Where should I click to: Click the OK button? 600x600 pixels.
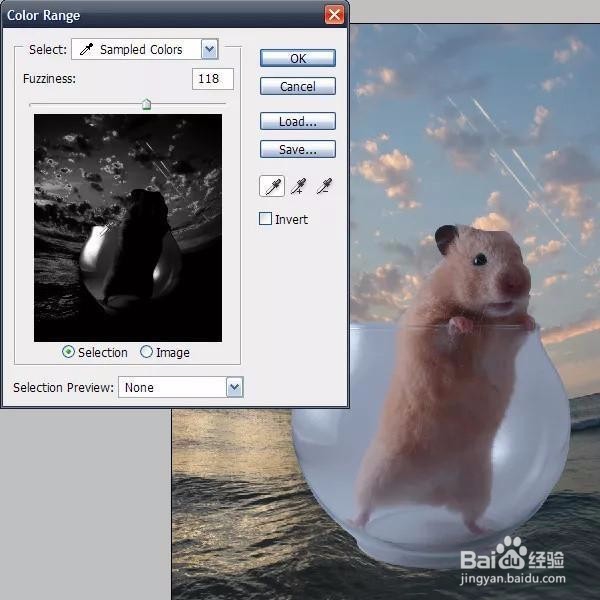[x=298, y=58]
